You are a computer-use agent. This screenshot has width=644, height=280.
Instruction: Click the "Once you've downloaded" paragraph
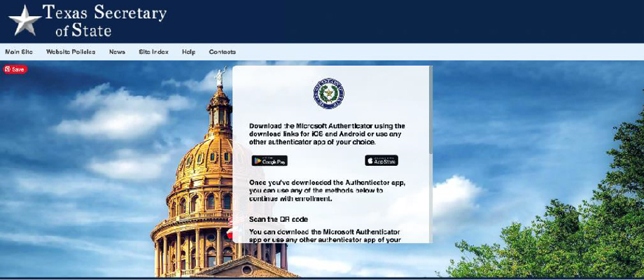pyautogui.click(x=327, y=190)
